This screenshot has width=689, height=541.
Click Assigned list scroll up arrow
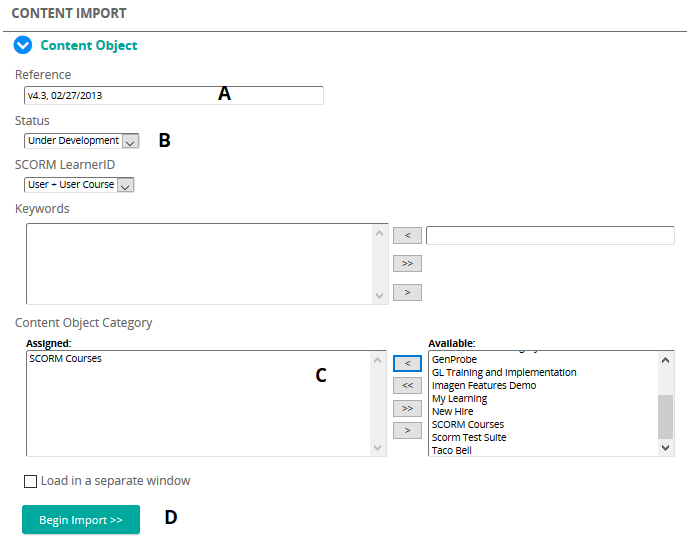[377, 360]
